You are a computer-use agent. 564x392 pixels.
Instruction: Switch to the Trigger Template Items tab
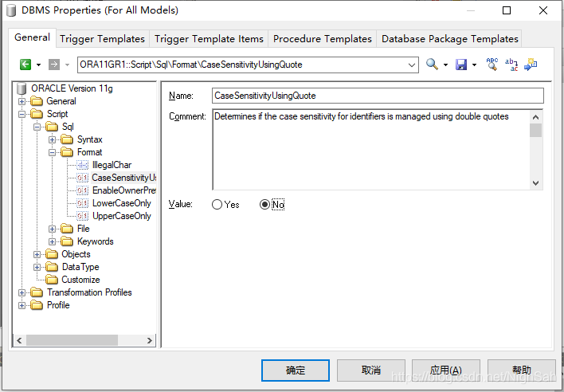(x=209, y=39)
